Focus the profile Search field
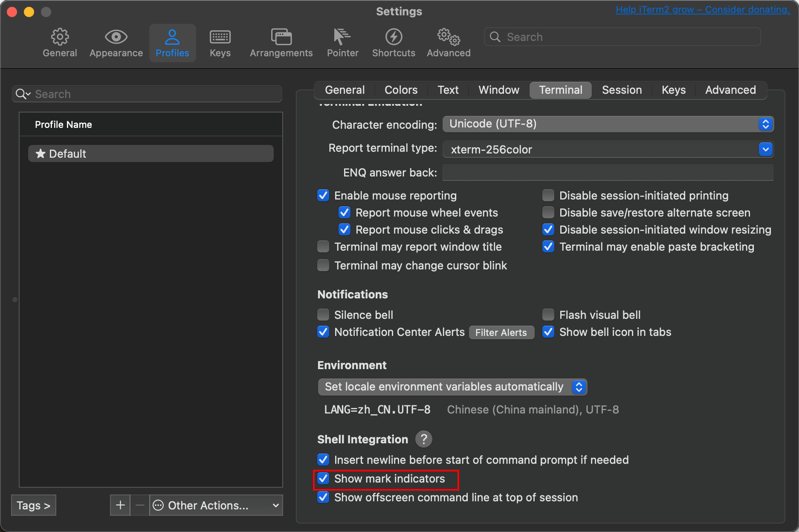The height and width of the screenshot is (532, 799). click(x=147, y=94)
